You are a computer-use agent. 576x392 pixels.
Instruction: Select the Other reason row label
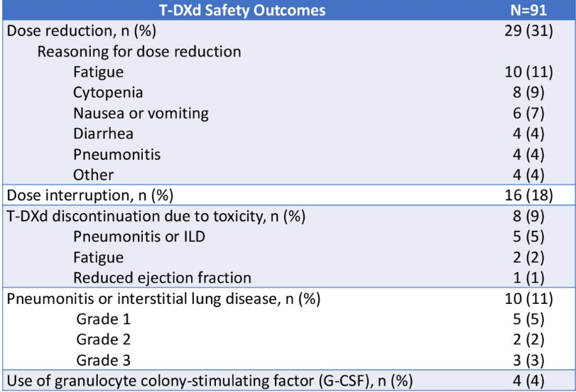(93, 175)
